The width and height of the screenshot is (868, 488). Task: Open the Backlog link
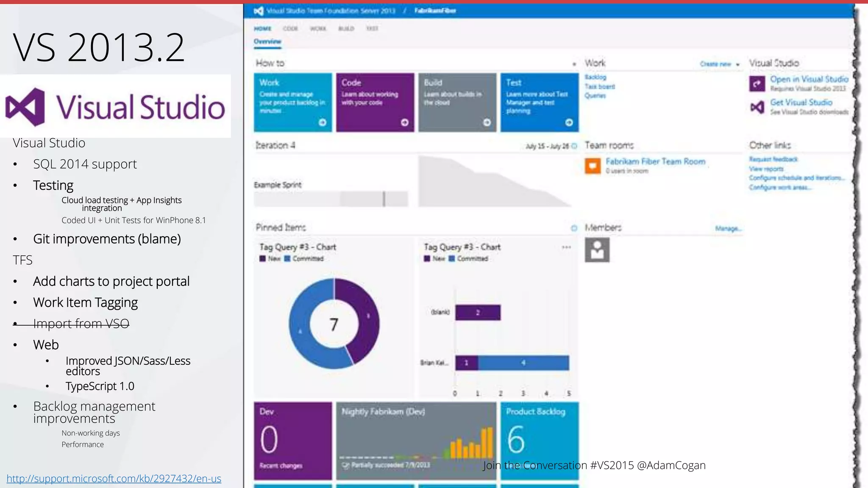[x=595, y=77]
